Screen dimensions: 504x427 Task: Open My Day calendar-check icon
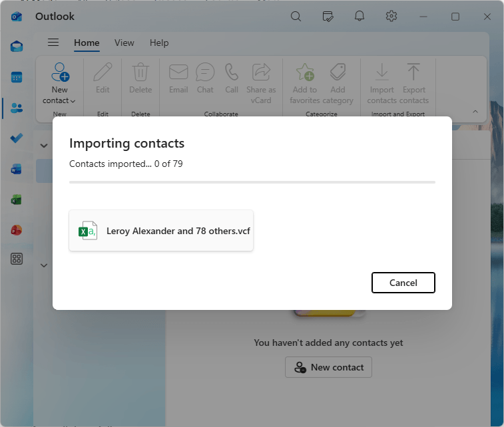(328, 16)
